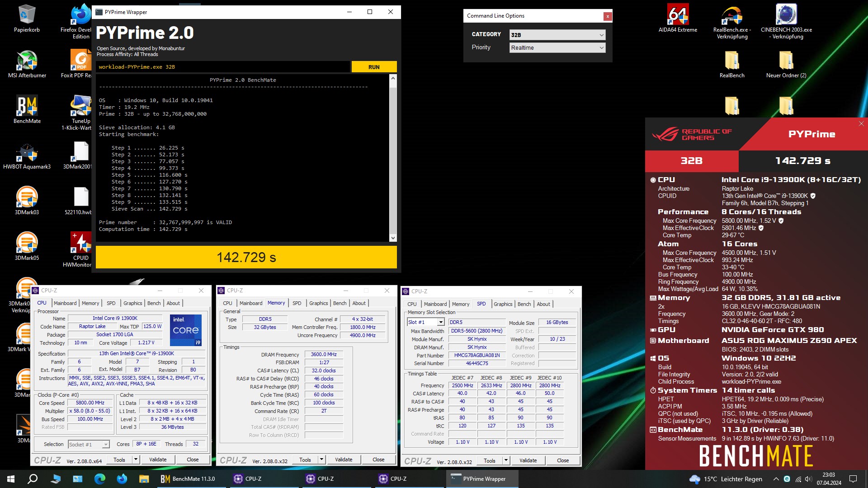Click the PYPrime output scrollbar down arrow
The image size is (868, 488).
point(393,238)
